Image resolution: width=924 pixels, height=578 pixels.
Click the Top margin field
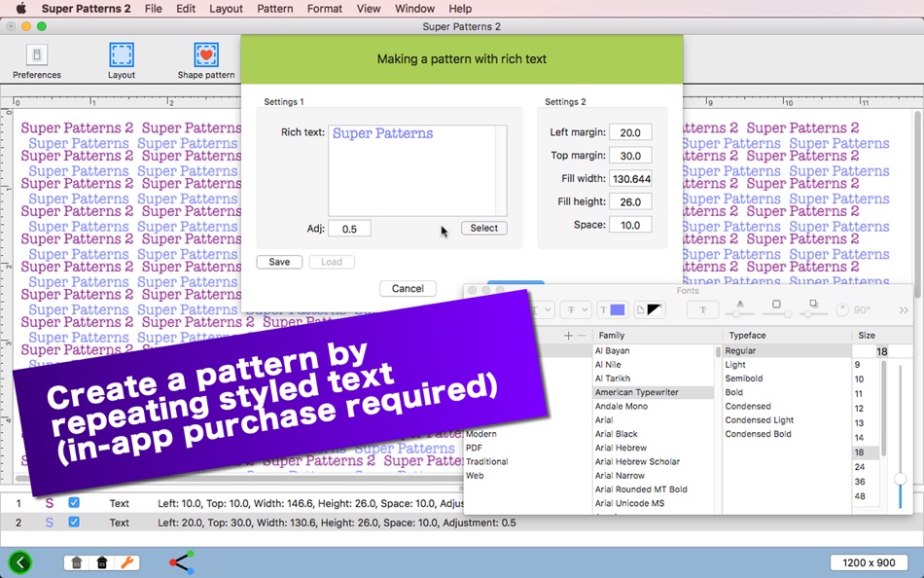(630, 155)
